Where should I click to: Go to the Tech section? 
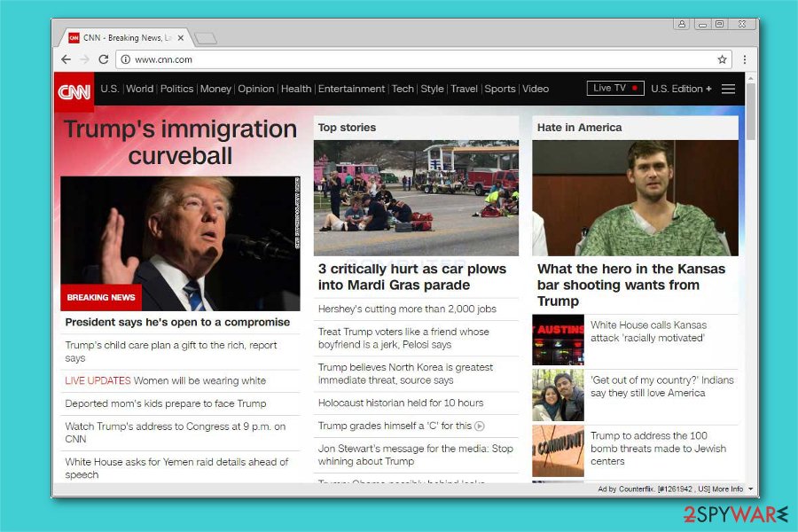403,89
